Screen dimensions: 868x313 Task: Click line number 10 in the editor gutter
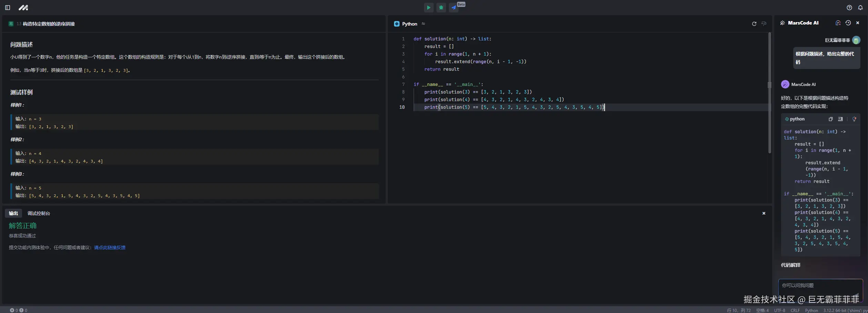pyautogui.click(x=402, y=107)
